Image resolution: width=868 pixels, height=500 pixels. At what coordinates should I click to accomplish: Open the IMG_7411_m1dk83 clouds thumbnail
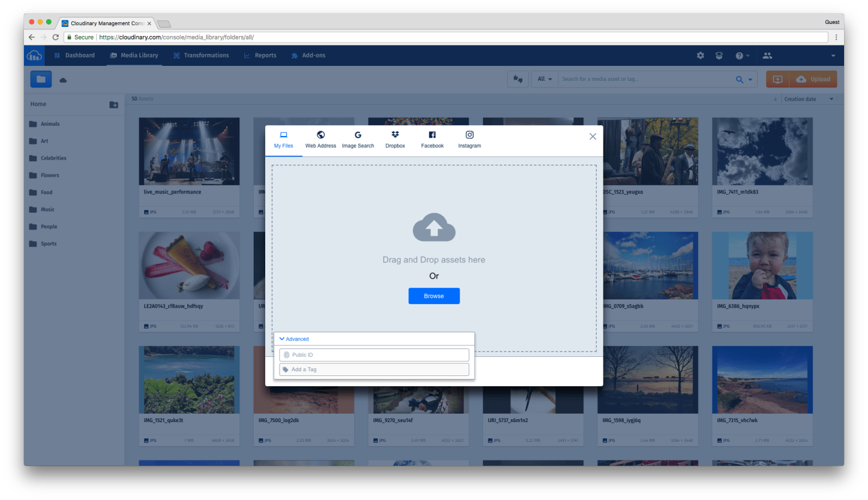tap(762, 151)
